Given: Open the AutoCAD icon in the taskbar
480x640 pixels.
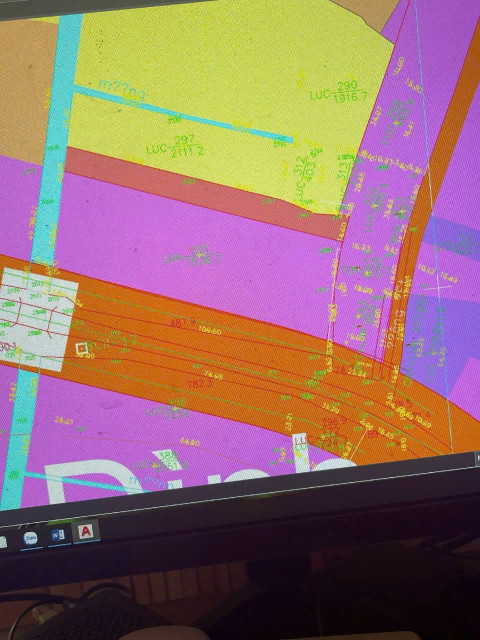Looking at the screenshot, I should point(85,531).
